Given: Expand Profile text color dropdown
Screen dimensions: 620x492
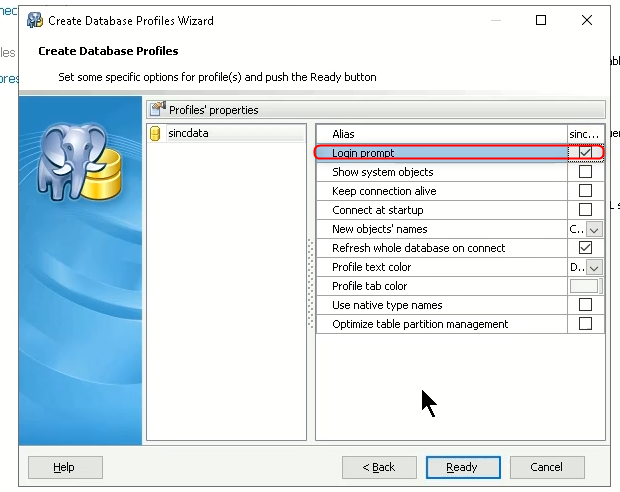Looking at the screenshot, I should 594,267.
